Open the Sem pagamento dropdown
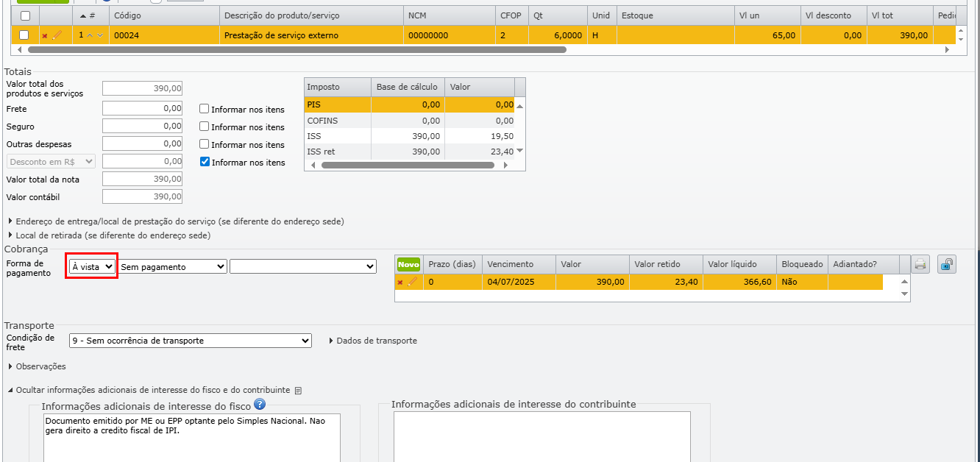980x462 pixels. (173, 266)
